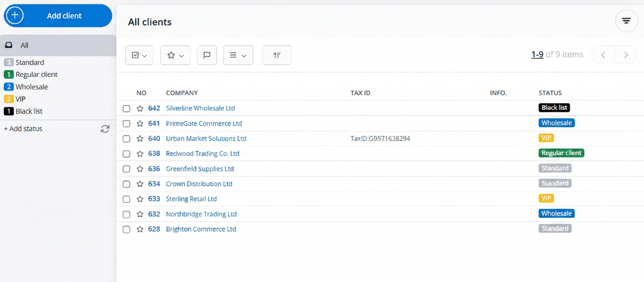Tick the checkbox for Brighton Commerce Ltd
Image resolution: width=644 pixels, height=282 pixels.
coord(126,229)
